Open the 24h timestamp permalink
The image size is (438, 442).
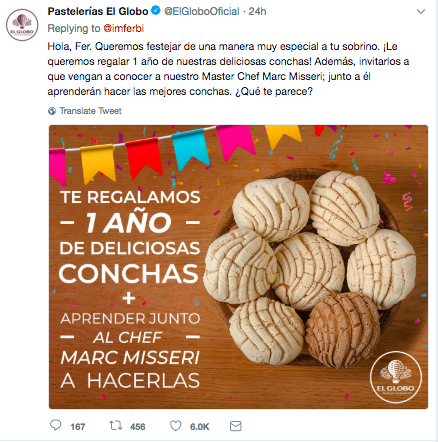tap(257, 11)
